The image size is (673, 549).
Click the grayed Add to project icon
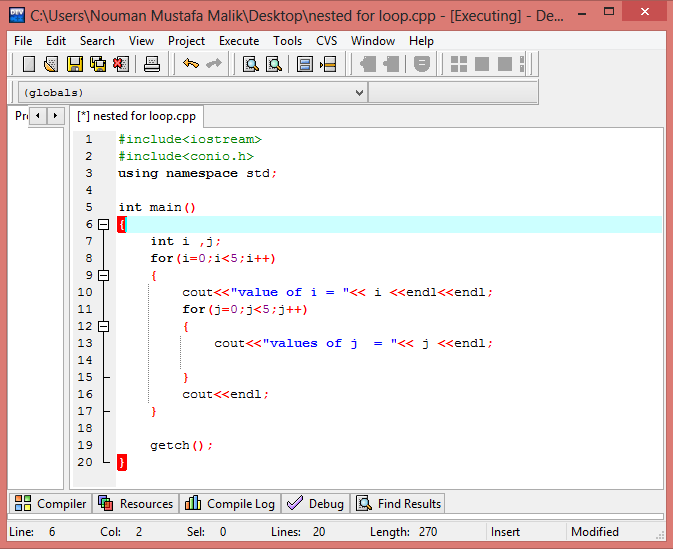point(368,64)
